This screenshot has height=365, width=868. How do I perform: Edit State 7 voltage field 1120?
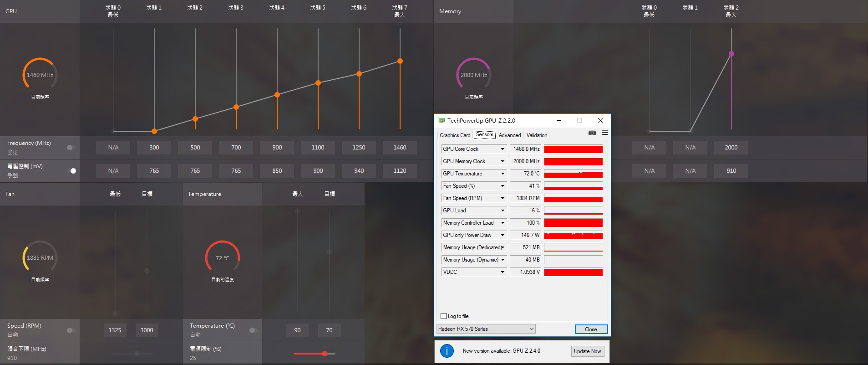coord(400,171)
